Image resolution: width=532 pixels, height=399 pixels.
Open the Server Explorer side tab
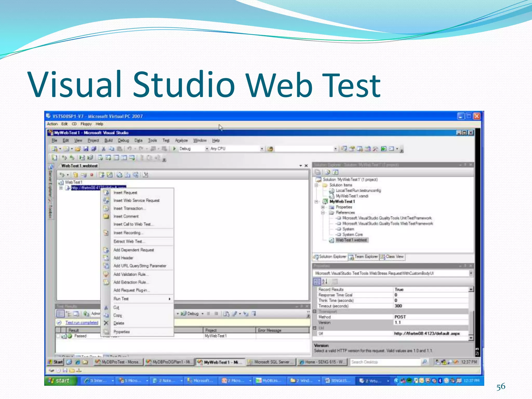tap(51, 181)
